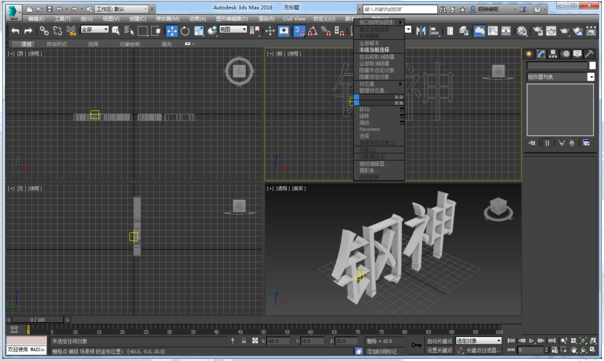Toggle the Ribbon display icon
The width and height of the screenshot is (604, 361).
coord(479,31)
